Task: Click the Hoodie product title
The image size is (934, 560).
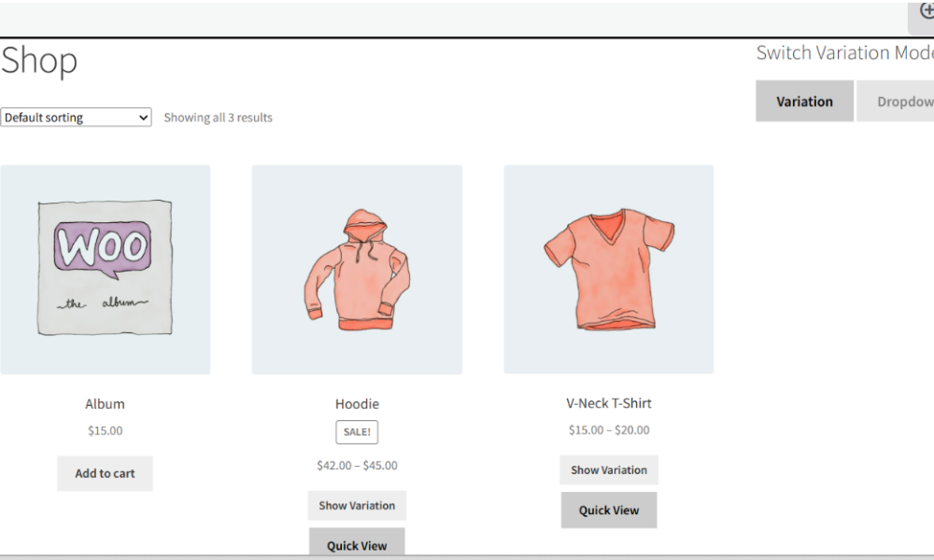Action: 357,403
